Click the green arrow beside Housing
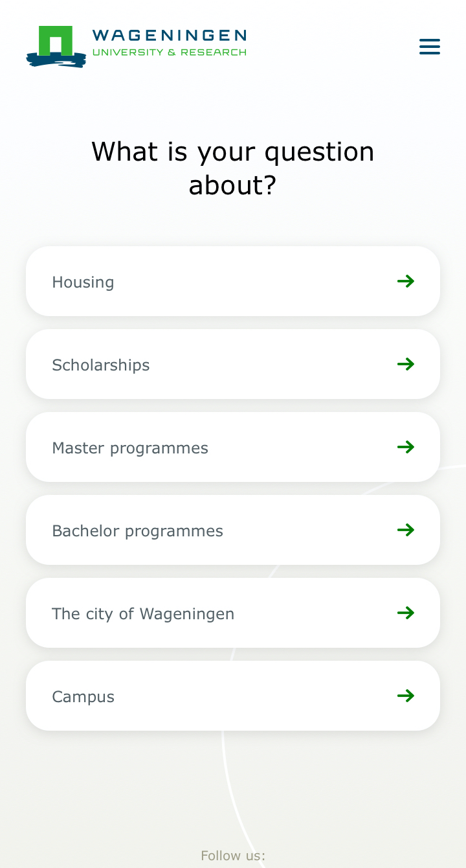Viewport: 466px width, 868px height. (x=406, y=281)
